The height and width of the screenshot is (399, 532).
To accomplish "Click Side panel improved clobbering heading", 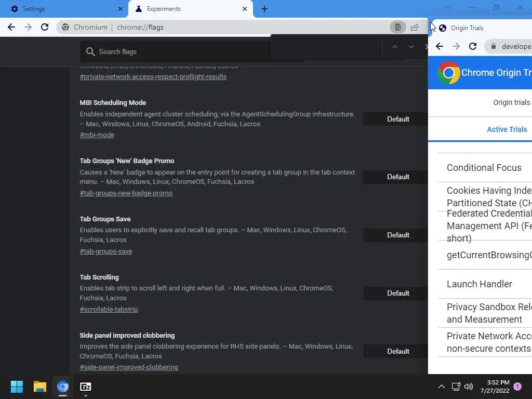I will pyautogui.click(x=127, y=336).
